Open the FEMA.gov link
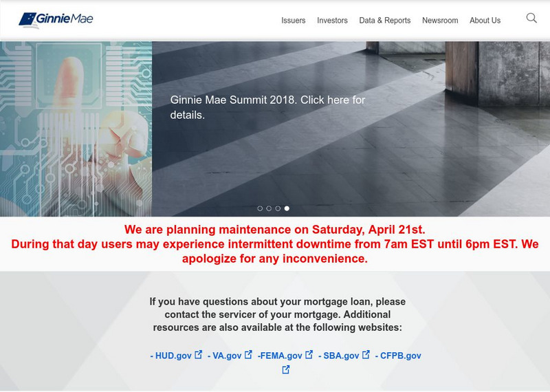Image resolution: width=550 pixels, height=392 pixels. coord(280,356)
